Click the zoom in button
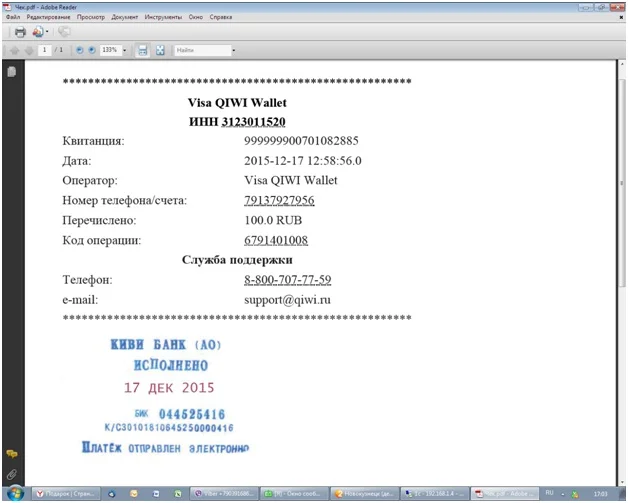Viewport: 628px width, 503px height. pyautogui.click(x=92, y=50)
